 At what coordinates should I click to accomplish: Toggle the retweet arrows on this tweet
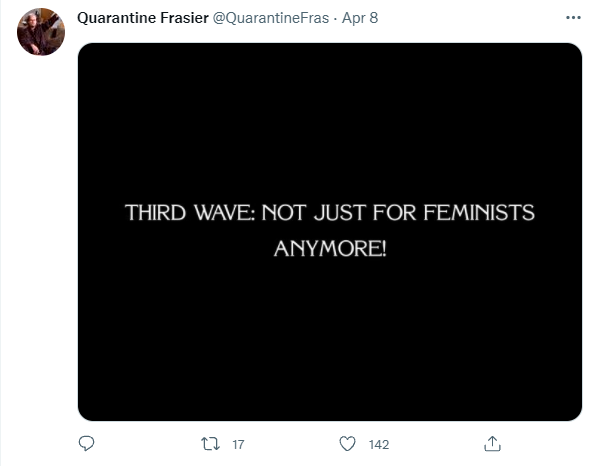pos(210,444)
